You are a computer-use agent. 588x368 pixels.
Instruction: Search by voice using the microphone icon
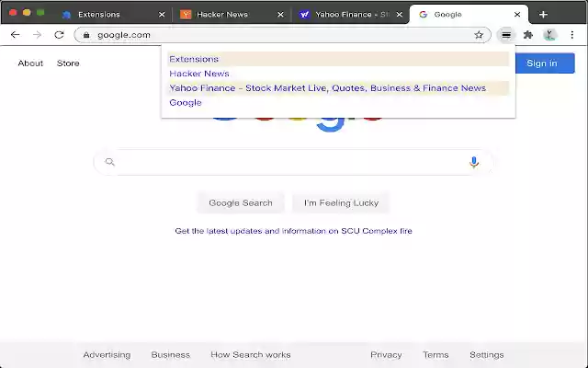click(474, 162)
